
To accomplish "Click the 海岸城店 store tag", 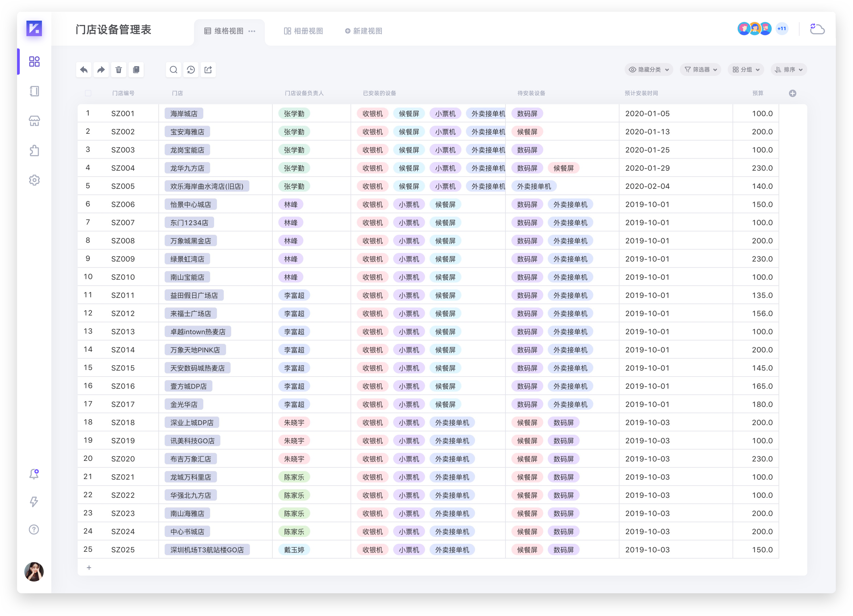I will (184, 113).
